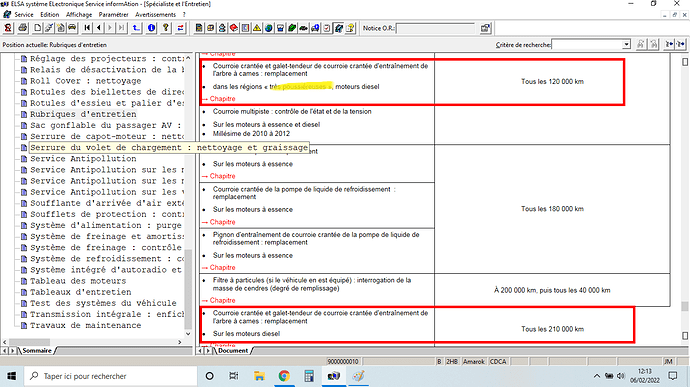Click the red book toolbar icon
This screenshot has height=387, width=690.
coord(234,28)
